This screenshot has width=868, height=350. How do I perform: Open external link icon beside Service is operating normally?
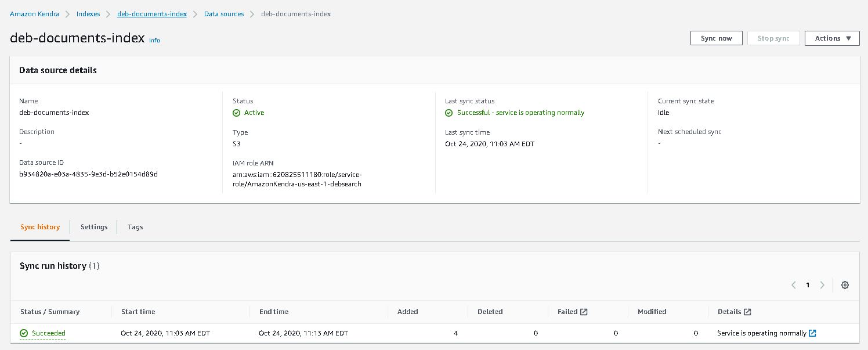point(813,333)
